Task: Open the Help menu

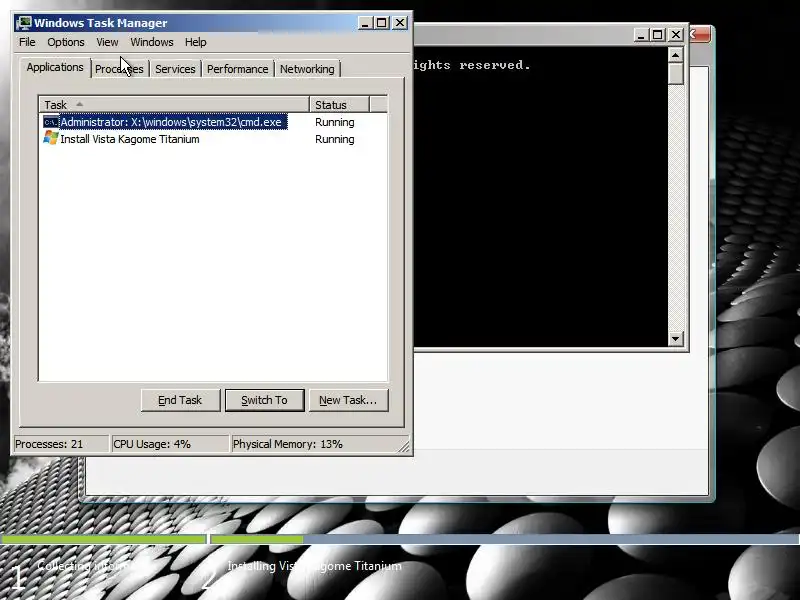Action: click(x=195, y=42)
